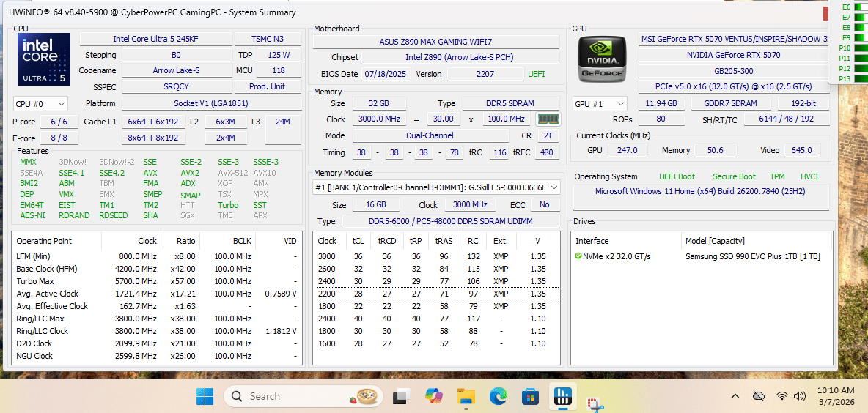Launch Copilot from the taskbar
The image size is (868, 413).
click(x=433, y=396)
